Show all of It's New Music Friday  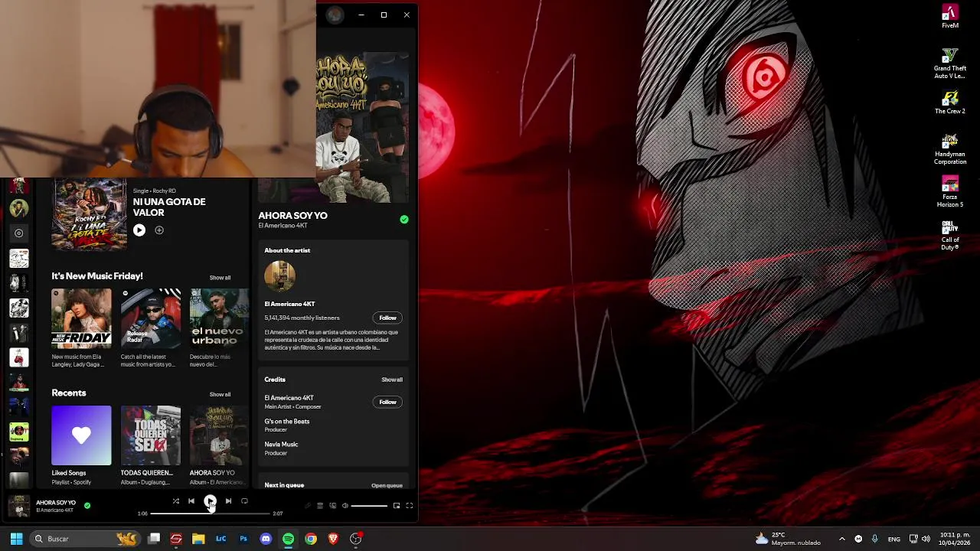tap(220, 278)
